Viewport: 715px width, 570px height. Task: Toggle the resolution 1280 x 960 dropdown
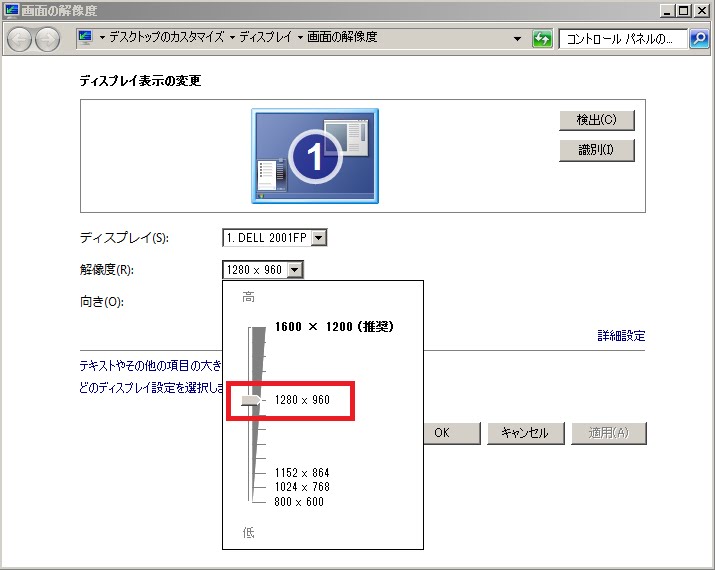tap(263, 269)
